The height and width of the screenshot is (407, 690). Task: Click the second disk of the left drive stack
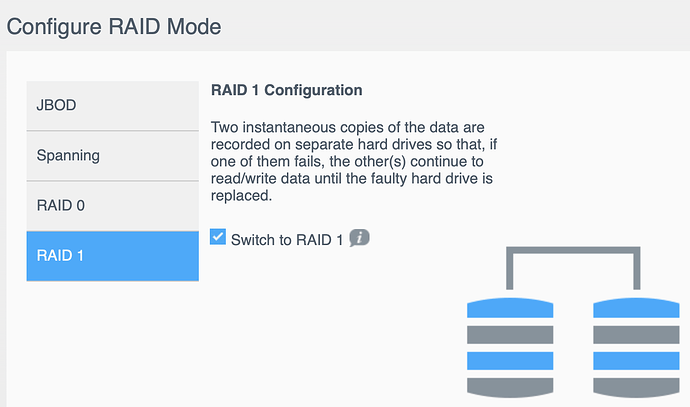coord(509,334)
